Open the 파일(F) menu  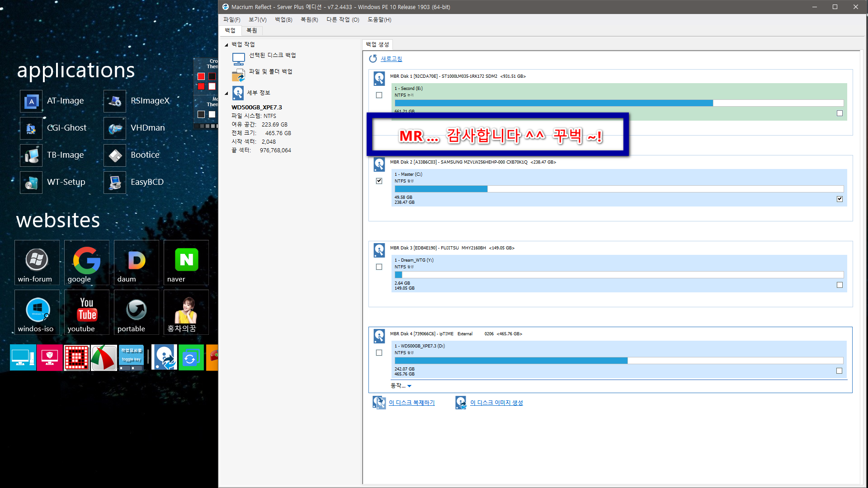[232, 20]
